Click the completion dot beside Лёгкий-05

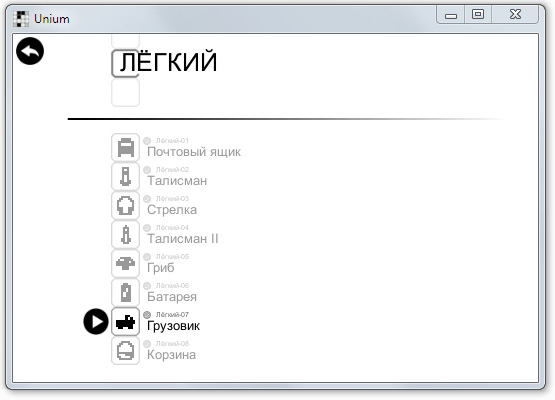pyautogui.click(x=147, y=257)
